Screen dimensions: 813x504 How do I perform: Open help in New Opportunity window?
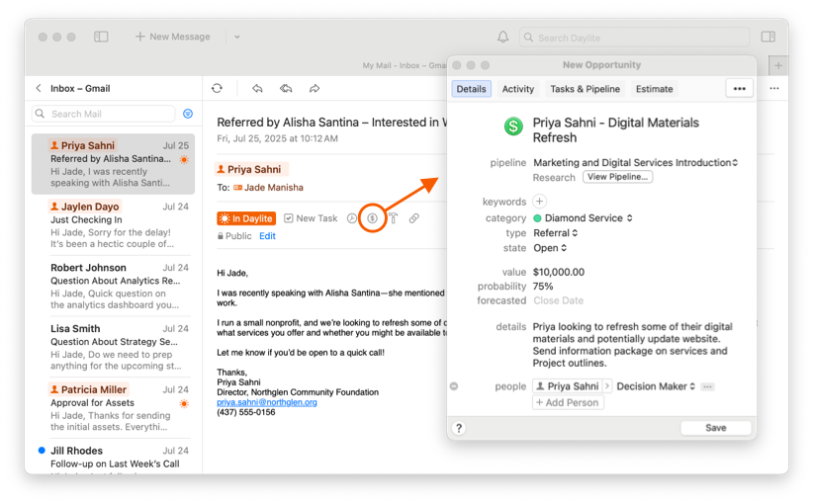459,428
